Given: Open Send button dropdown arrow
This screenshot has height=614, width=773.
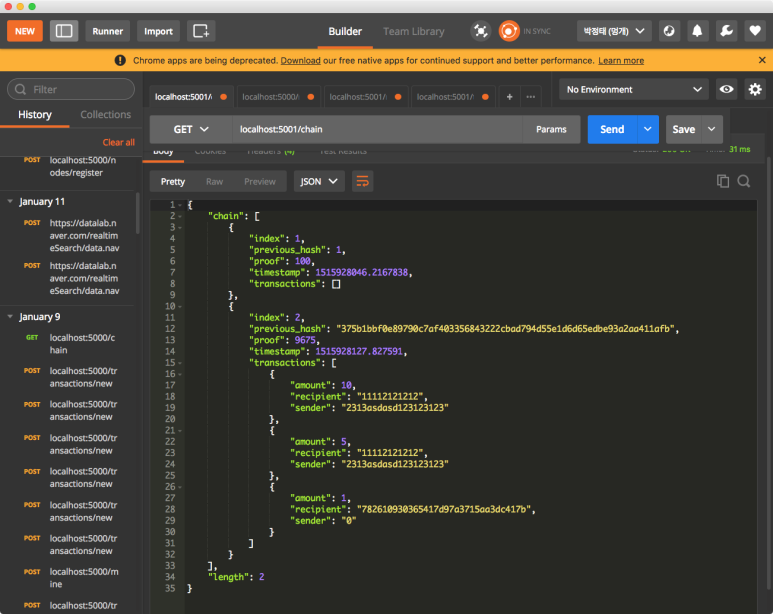Looking at the screenshot, I should tap(648, 129).
